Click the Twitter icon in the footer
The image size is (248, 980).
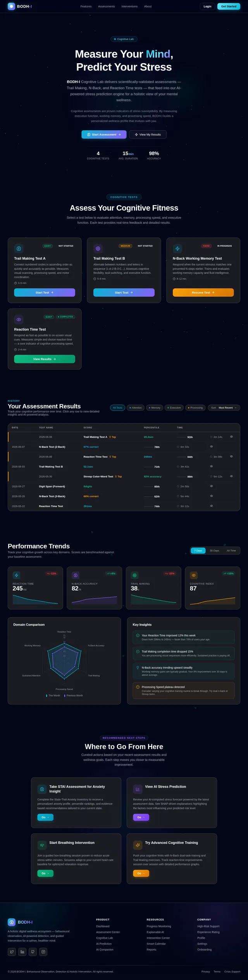[x=12, y=951]
